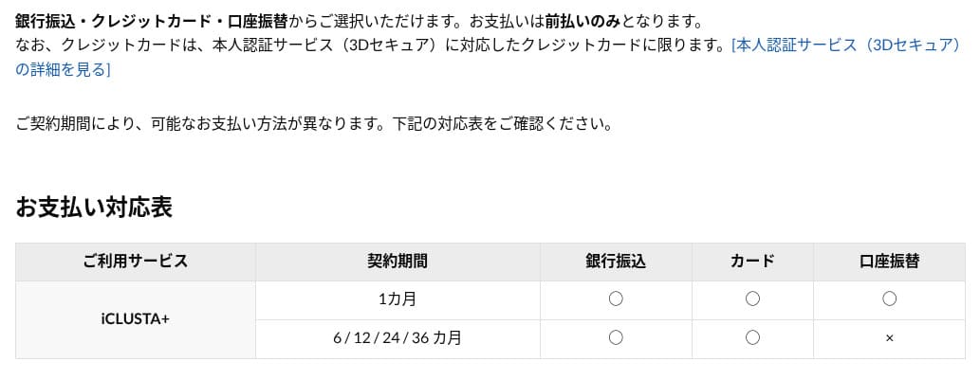Click the 1カ月 口座振替 circle mark
Screen dimensions: 980x380
[x=889, y=299]
